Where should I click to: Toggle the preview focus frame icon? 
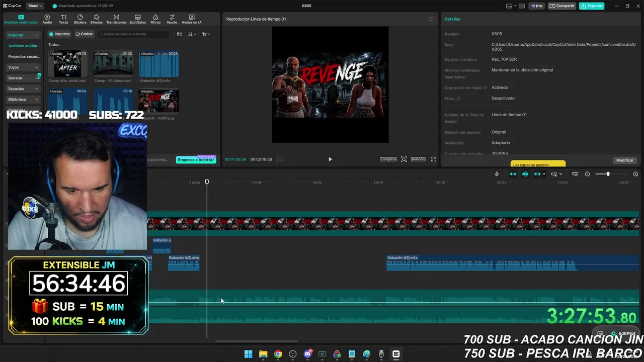pyautogui.click(x=404, y=159)
